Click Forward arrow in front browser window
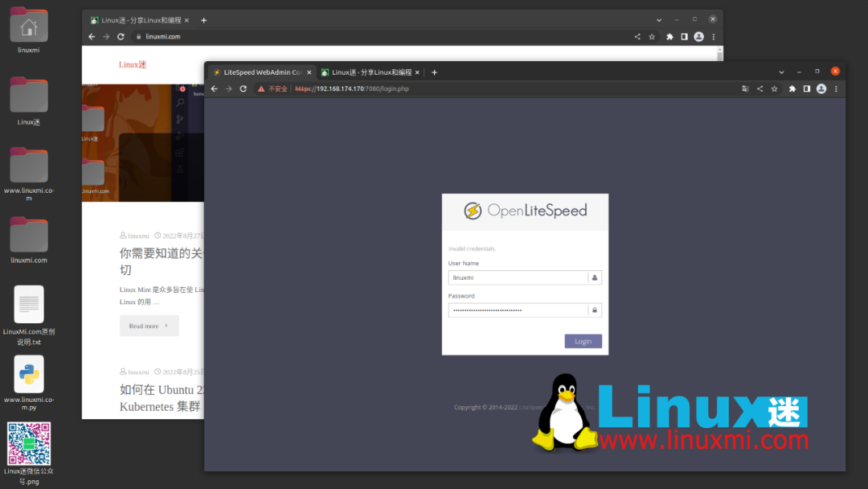 click(228, 88)
